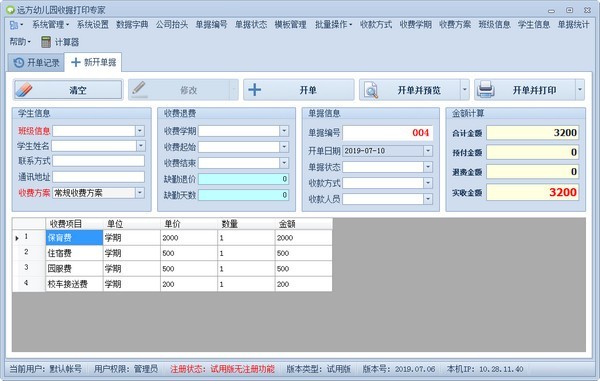Screen dimensions: 600x381
Task: Click the 实收金额 field showing 3200
Action: tap(532, 192)
